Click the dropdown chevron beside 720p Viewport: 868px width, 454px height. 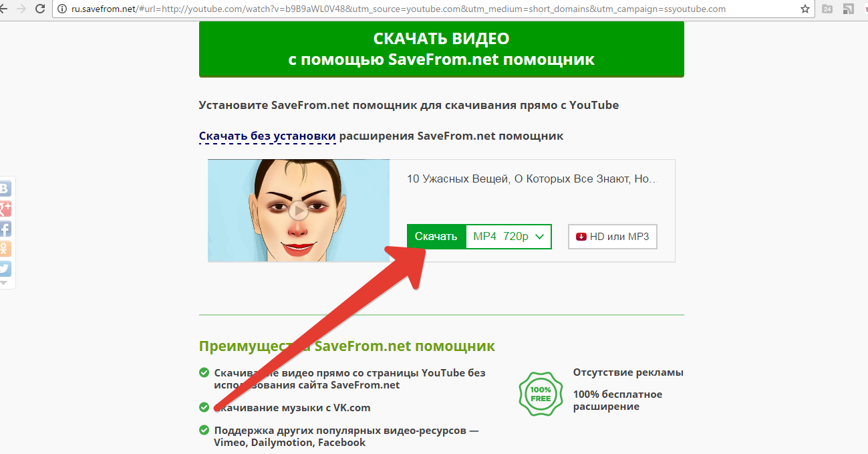tap(541, 237)
